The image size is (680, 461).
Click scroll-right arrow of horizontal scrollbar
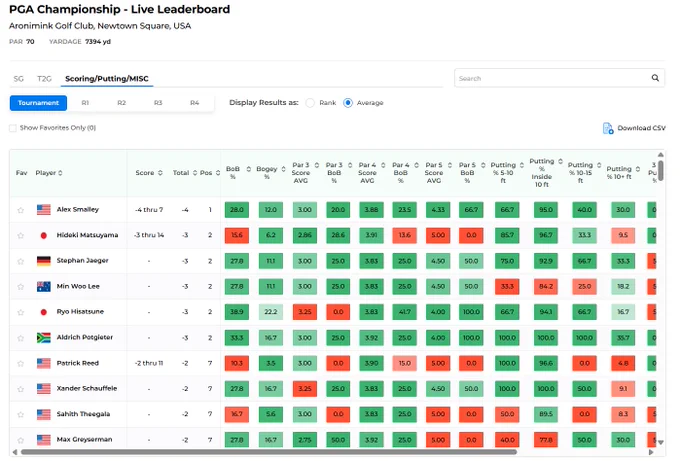pyautogui.click(x=651, y=452)
